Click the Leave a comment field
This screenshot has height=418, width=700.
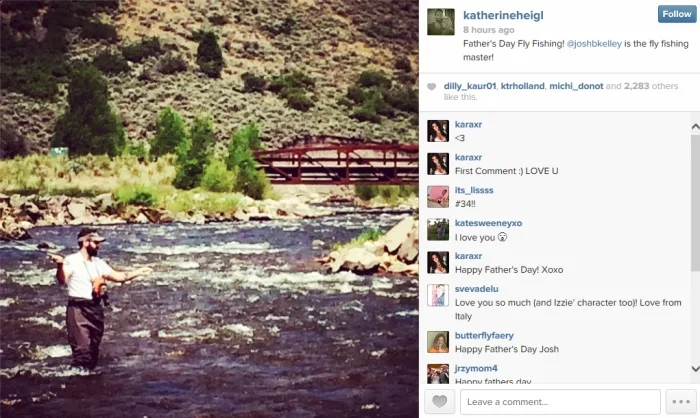pos(560,401)
